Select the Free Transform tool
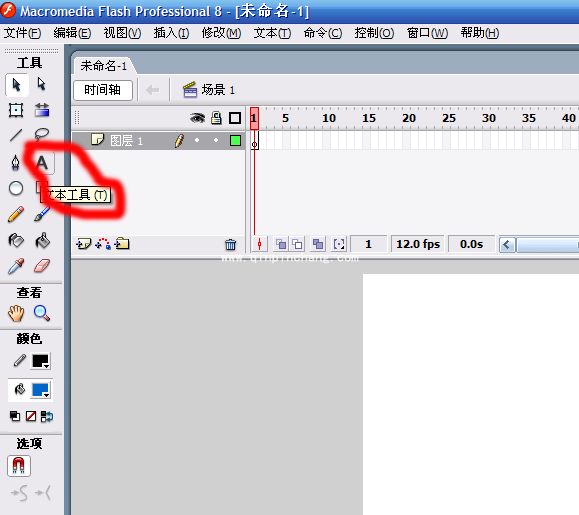This screenshot has width=579, height=515. click(x=16, y=110)
